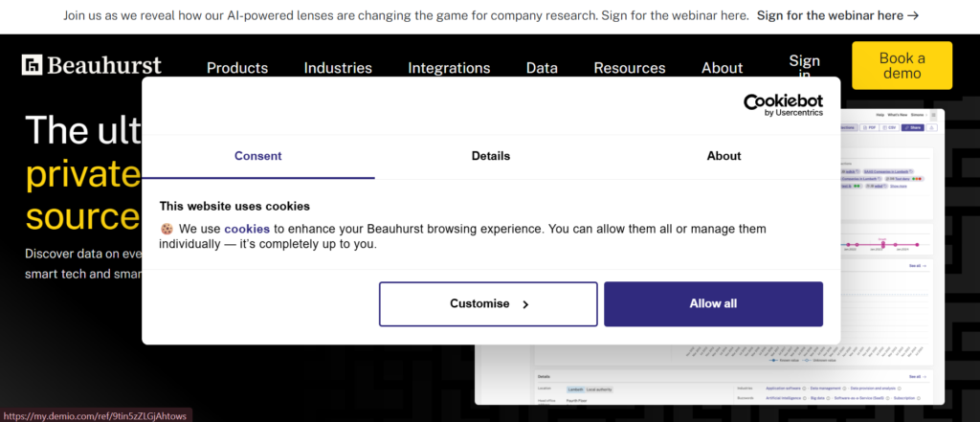Click the yellow Book a demo button
The width and height of the screenshot is (980, 422).
pyautogui.click(x=902, y=66)
